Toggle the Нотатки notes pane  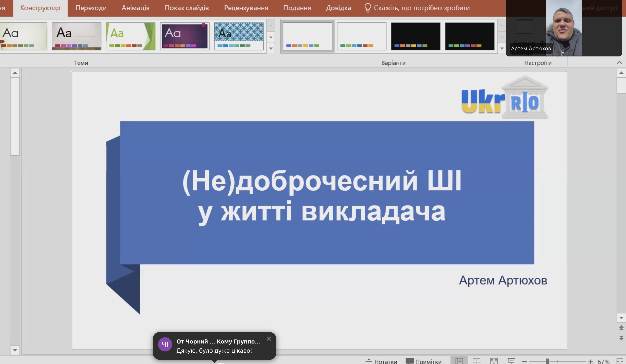(381, 361)
